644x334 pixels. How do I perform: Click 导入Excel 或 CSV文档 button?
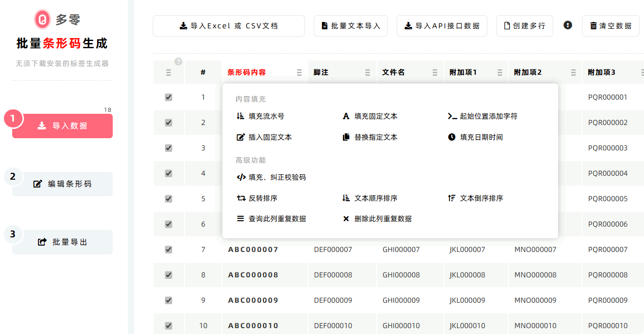[228, 26]
